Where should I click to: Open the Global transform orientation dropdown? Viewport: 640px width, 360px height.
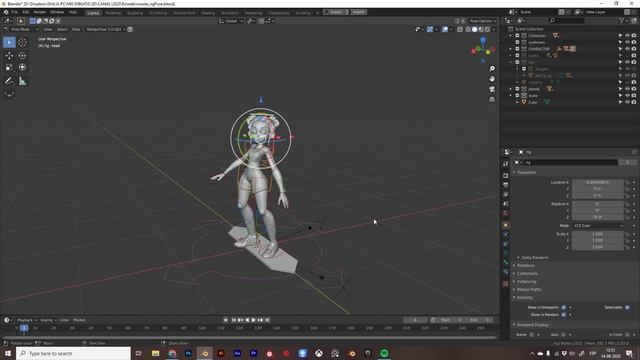(x=231, y=21)
